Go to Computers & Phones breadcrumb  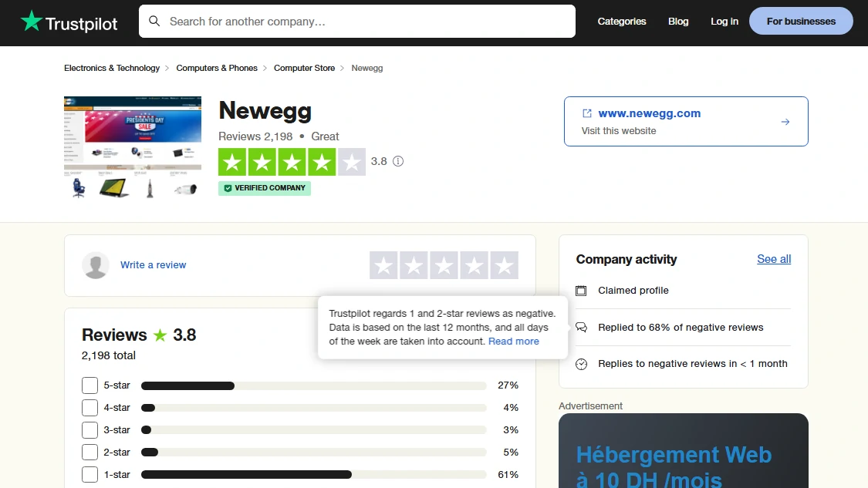click(217, 68)
